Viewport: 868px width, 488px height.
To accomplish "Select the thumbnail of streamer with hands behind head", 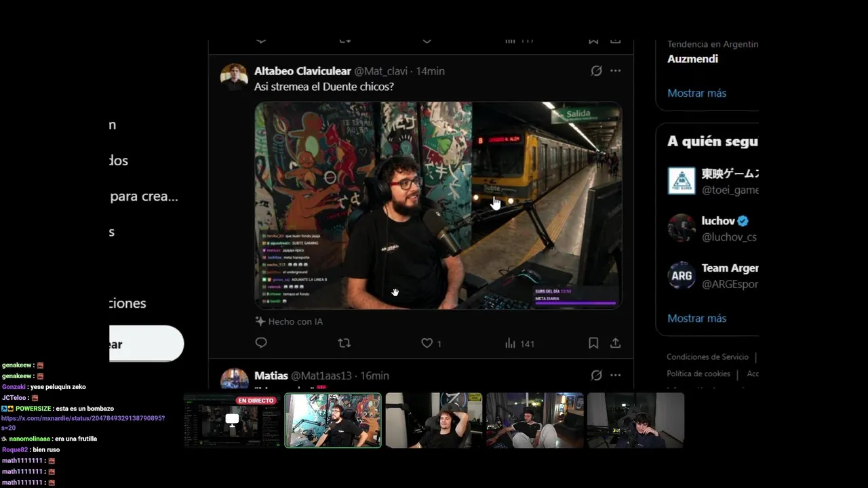I will 434,420.
